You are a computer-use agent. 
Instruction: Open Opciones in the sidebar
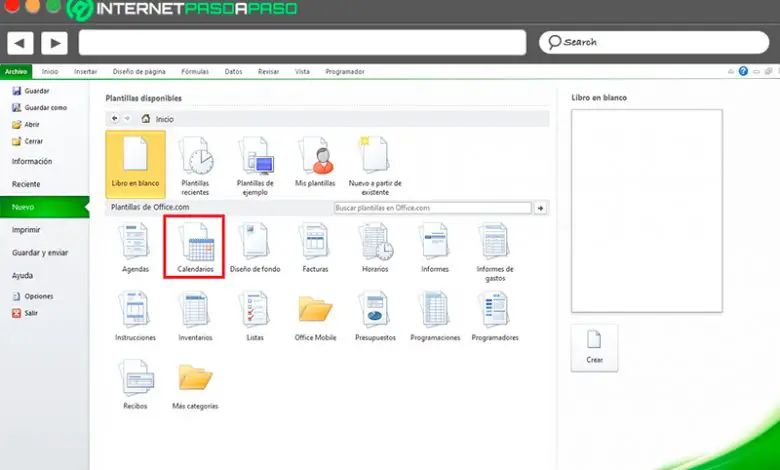click(x=32, y=296)
